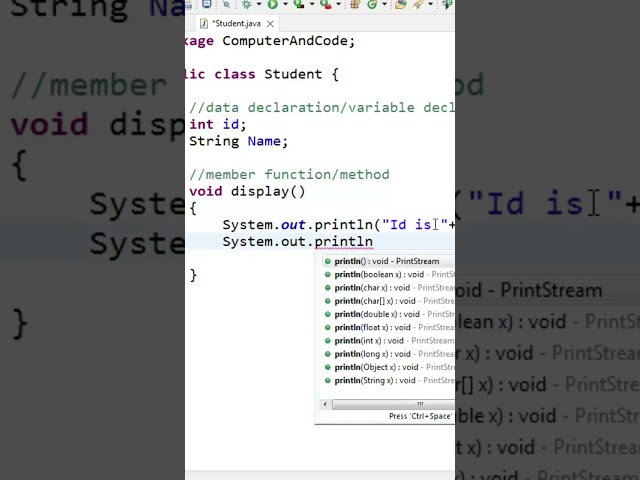Image resolution: width=640 pixels, height=480 pixels.
Task: Click the Coverage run icon
Action: 299,4
